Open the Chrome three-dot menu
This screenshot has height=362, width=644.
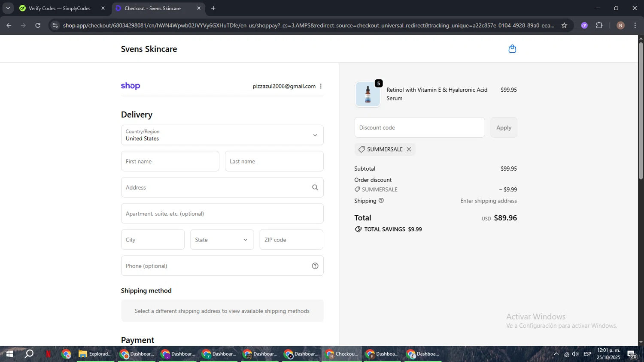tap(635, 25)
